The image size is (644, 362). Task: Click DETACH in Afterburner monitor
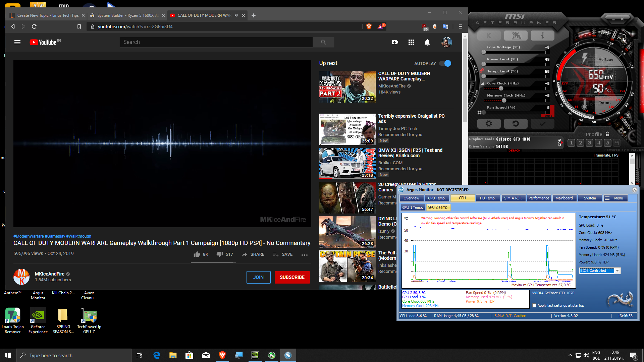[514, 150]
